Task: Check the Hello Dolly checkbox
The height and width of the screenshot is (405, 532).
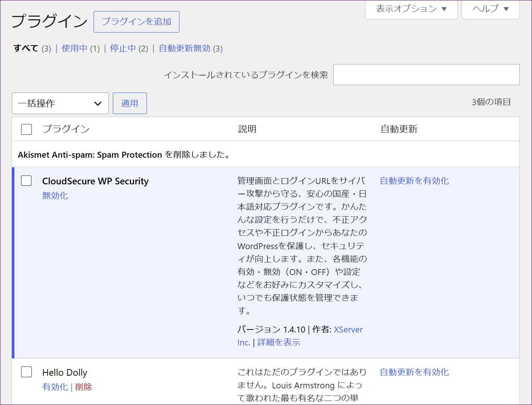Action: tap(26, 372)
